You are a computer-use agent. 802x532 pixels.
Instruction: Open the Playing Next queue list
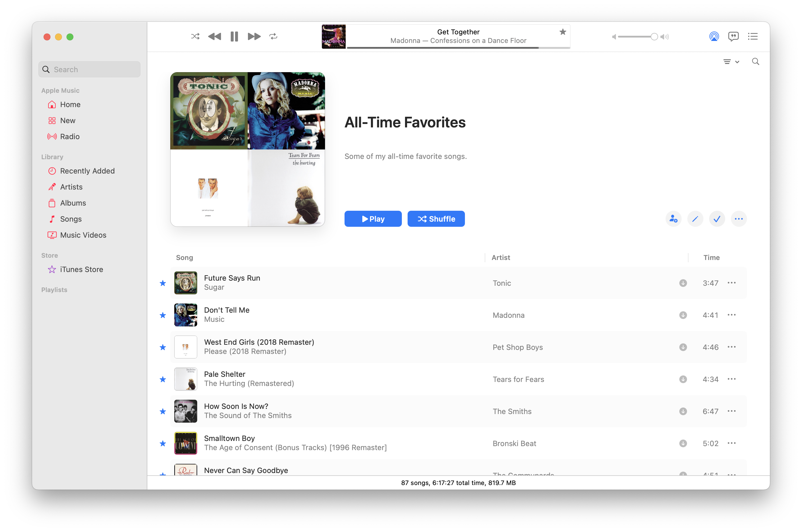[x=752, y=36]
